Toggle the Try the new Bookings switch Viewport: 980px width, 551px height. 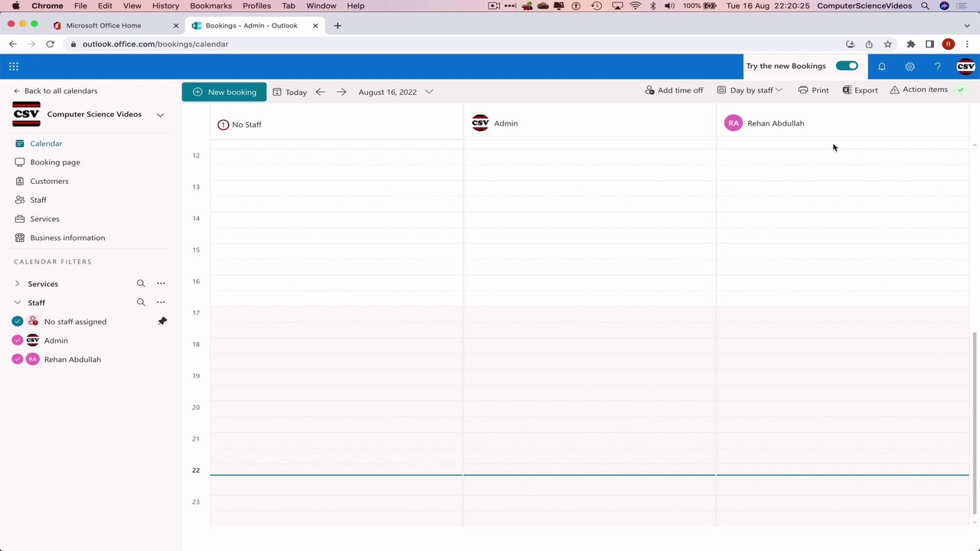click(x=847, y=66)
